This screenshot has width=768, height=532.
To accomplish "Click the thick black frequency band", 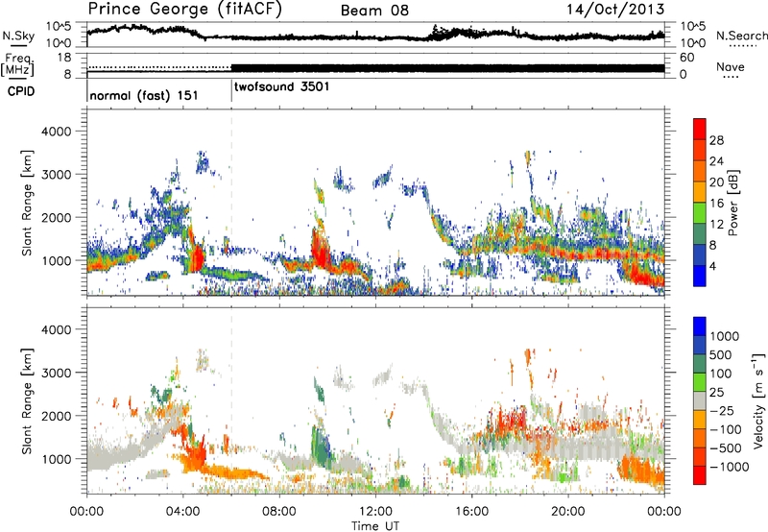I will 447,68.
